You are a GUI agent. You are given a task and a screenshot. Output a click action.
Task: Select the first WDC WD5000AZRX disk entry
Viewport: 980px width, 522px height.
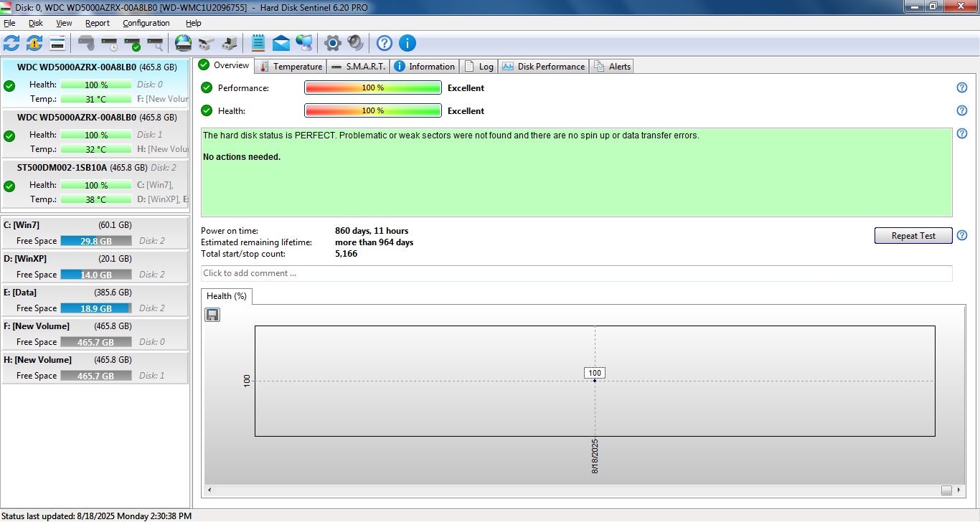click(95, 83)
